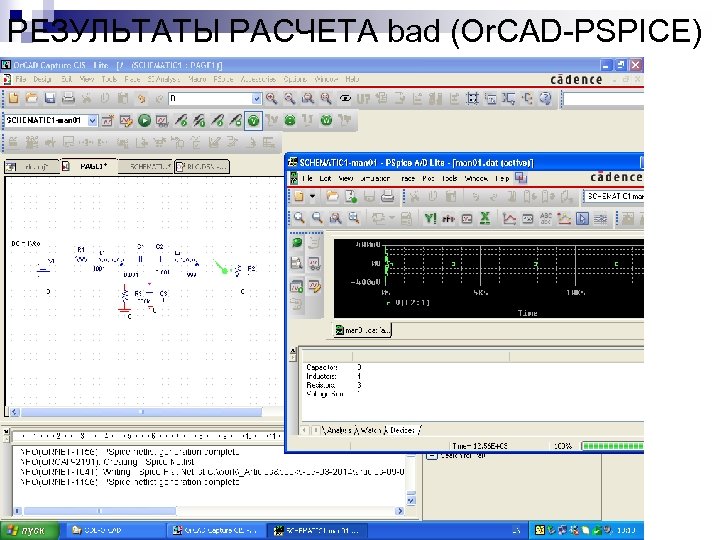Toggle Log Y axis (Y! icon)

(x=430, y=219)
